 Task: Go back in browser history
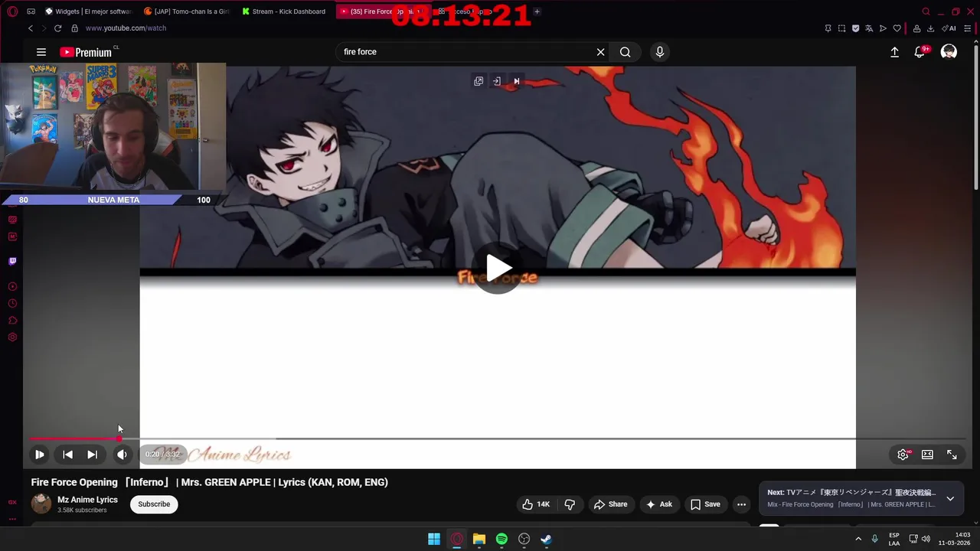click(x=31, y=28)
